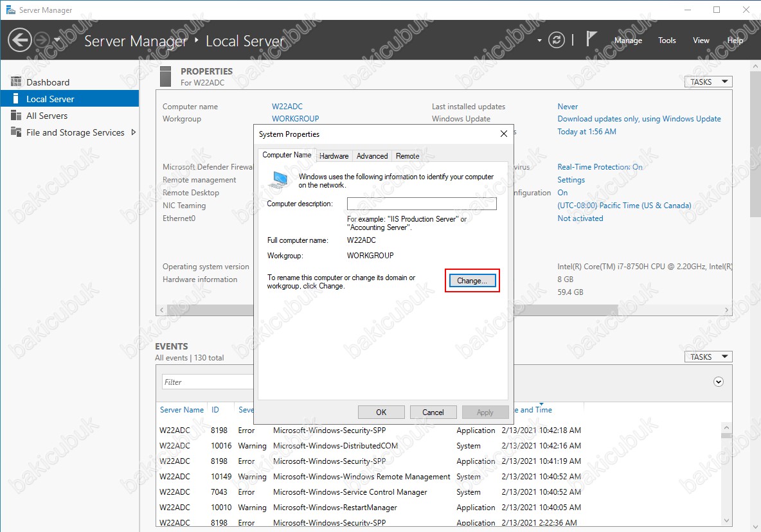Viewport: 761px width, 532px height.
Task: Focus the Computer description text box
Action: tap(421, 204)
